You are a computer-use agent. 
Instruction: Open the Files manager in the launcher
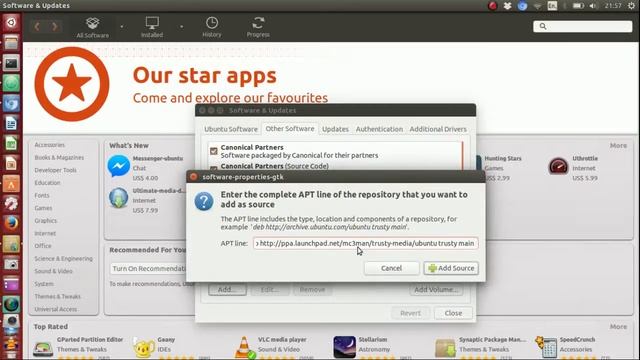click(x=11, y=42)
